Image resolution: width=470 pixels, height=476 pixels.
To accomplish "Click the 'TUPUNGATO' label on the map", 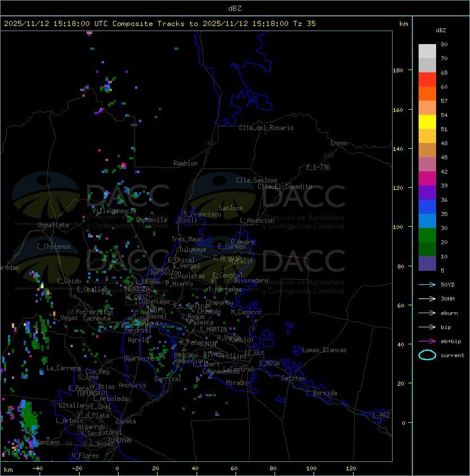I will (92, 393).
